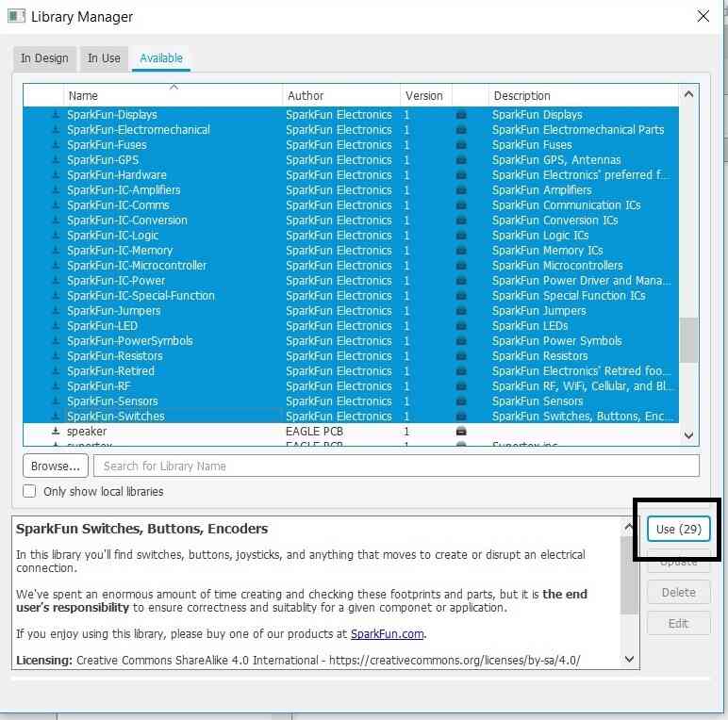This screenshot has width=728, height=720.
Task: Click the package icon in SparkFun-IC-Comms row
Action: click(x=461, y=205)
